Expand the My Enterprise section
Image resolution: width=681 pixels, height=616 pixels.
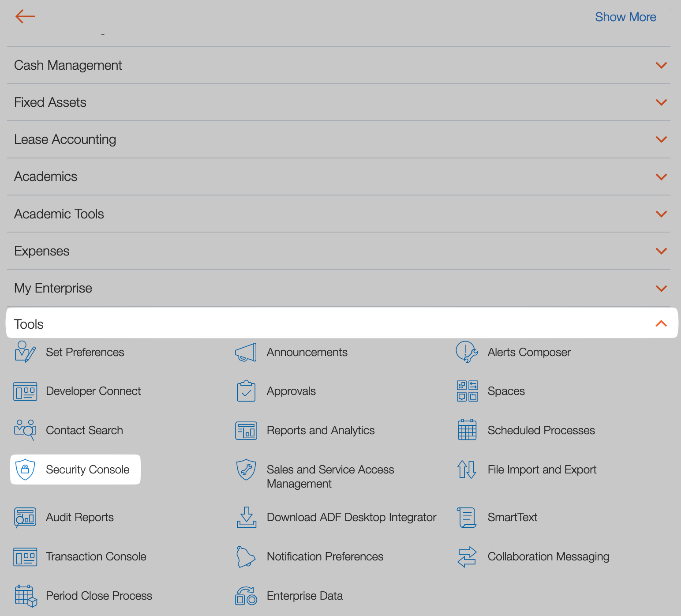[x=661, y=289]
